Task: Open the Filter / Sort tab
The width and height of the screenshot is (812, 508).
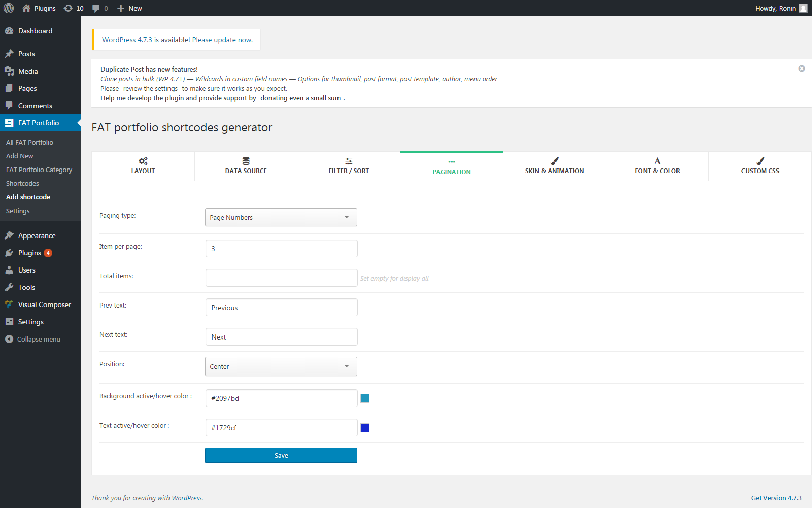Action: (x=349, y=166)
